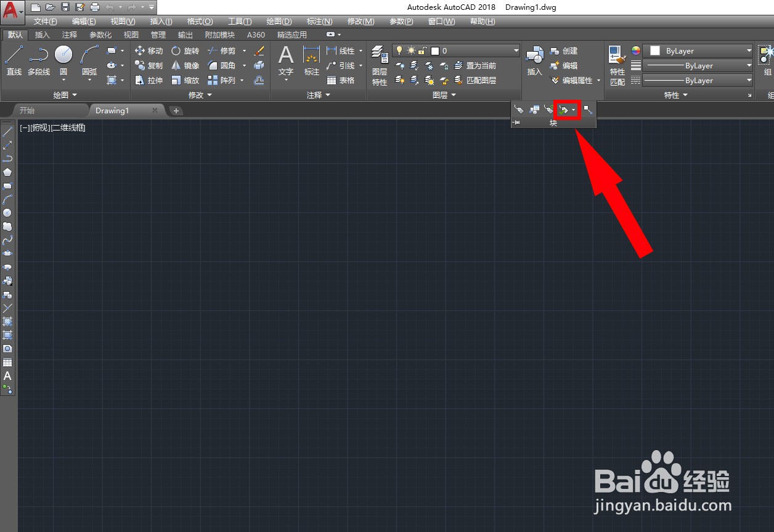Click Match Properties (特性匹配)
Screen dimensions: 774x532
click(x=617, y=65)
